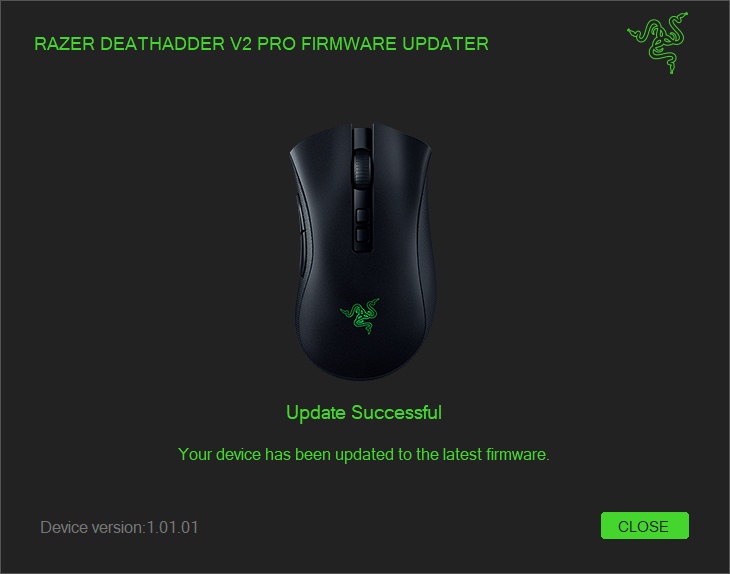Click the Razer DeathAdder V2 Pro Firmware Updater title

[x=261, y=44]
